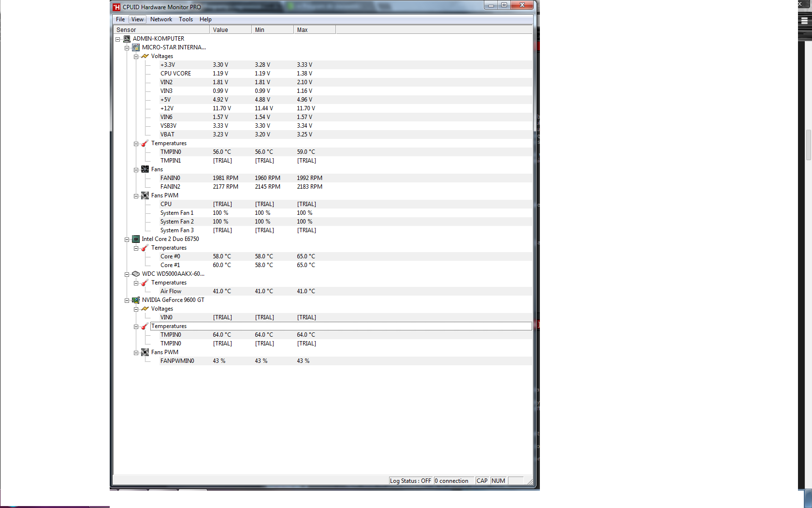Click the WDC drive Temperatures thermometer icon

145,283
